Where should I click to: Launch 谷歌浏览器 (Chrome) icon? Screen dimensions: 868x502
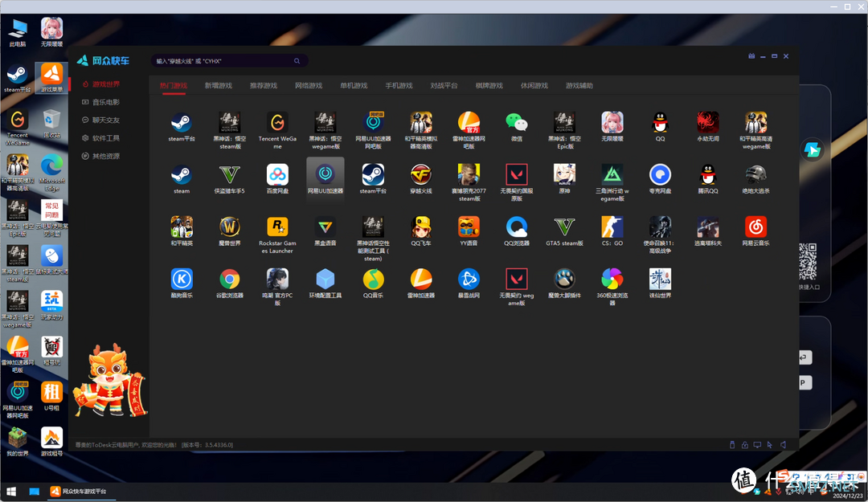pos(230,280)
